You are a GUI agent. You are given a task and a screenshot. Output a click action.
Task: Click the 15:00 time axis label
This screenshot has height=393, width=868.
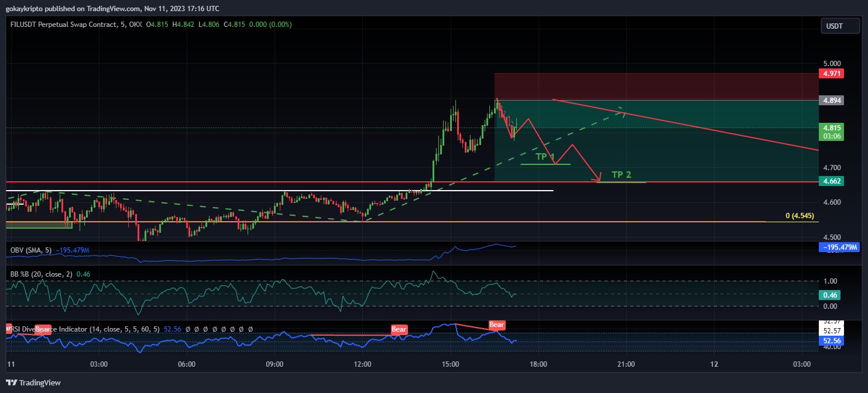tap(451, 364)
